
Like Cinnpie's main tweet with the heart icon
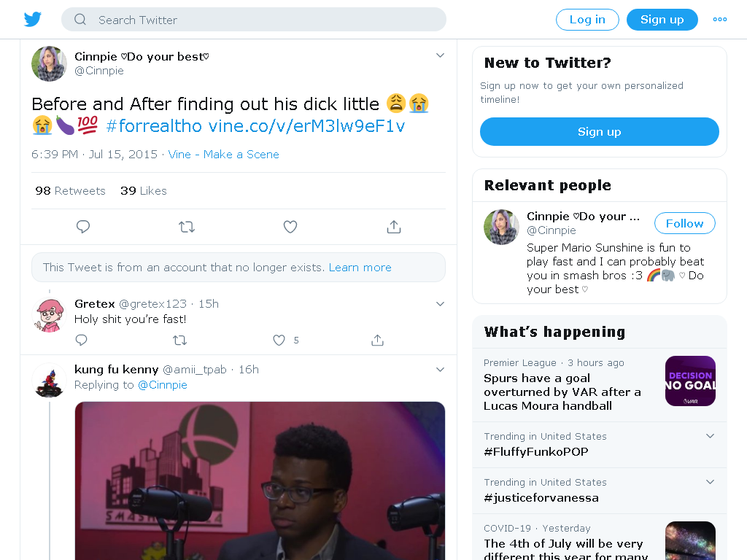(290, 227)
